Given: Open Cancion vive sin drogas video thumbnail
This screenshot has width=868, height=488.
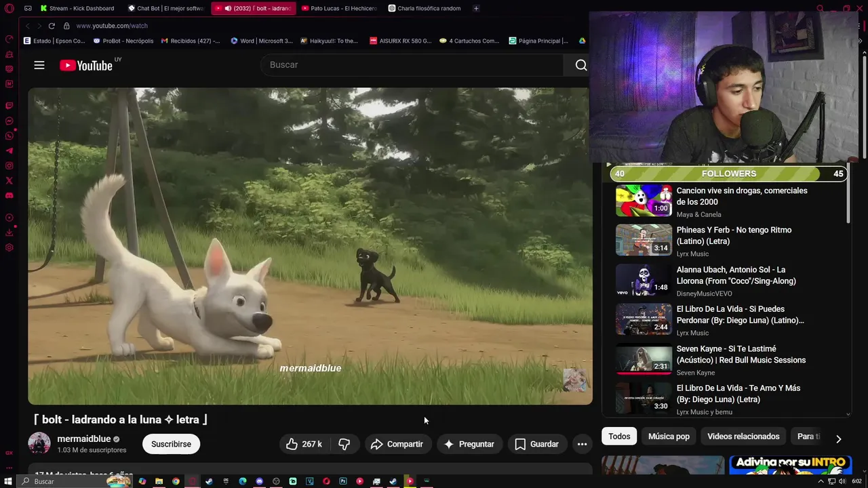Looking at the screenshot, I should pyautogui.click(x=644, y=201).
